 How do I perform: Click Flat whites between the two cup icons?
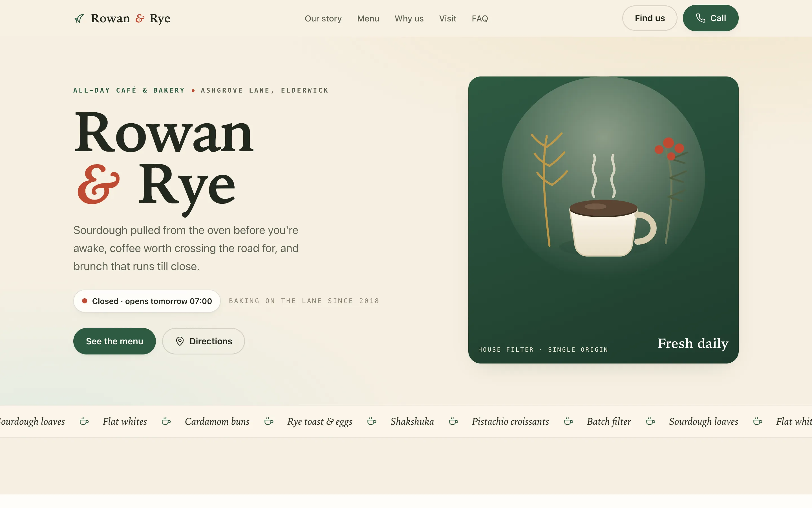coord(125,421)
